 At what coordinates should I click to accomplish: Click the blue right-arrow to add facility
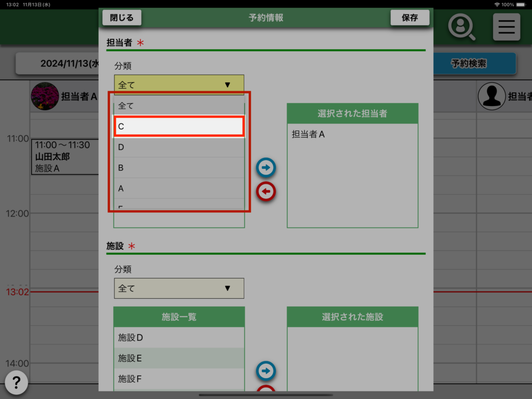pyautogui.click(x=266, y=371)
